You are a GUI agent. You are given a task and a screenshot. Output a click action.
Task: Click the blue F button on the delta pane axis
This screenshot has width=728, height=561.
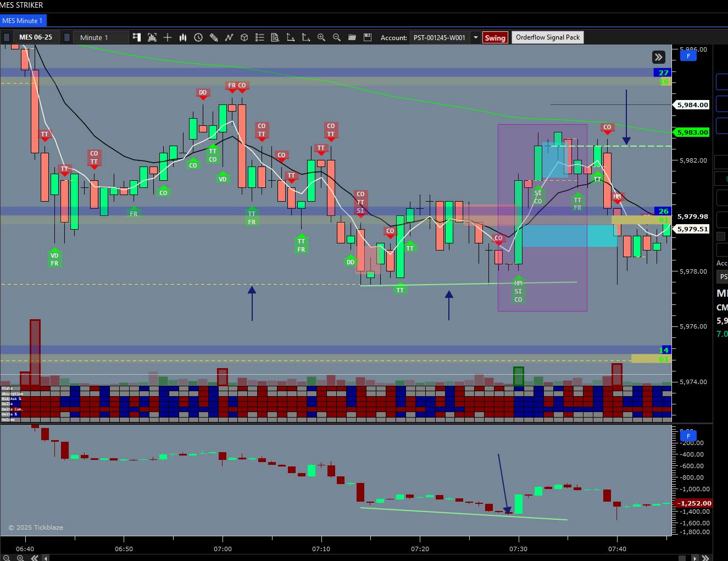(x=688, y=436)
